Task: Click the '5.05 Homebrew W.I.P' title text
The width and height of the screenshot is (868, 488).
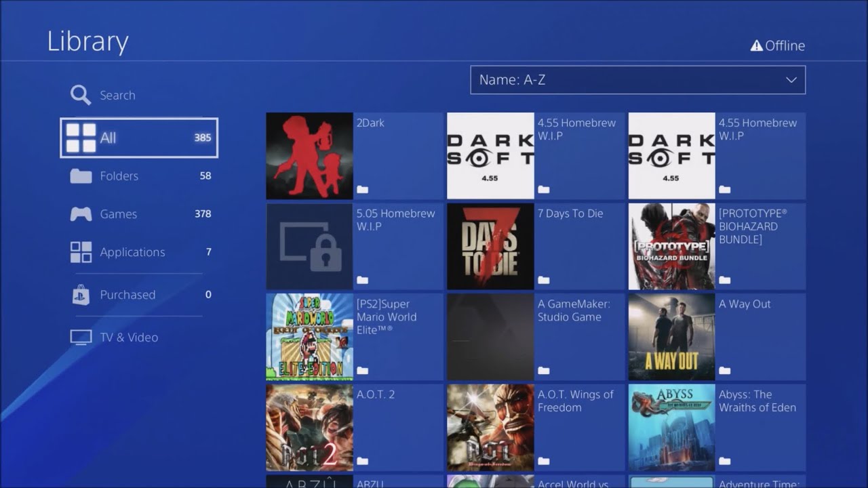Action: [x=396, y=220]
